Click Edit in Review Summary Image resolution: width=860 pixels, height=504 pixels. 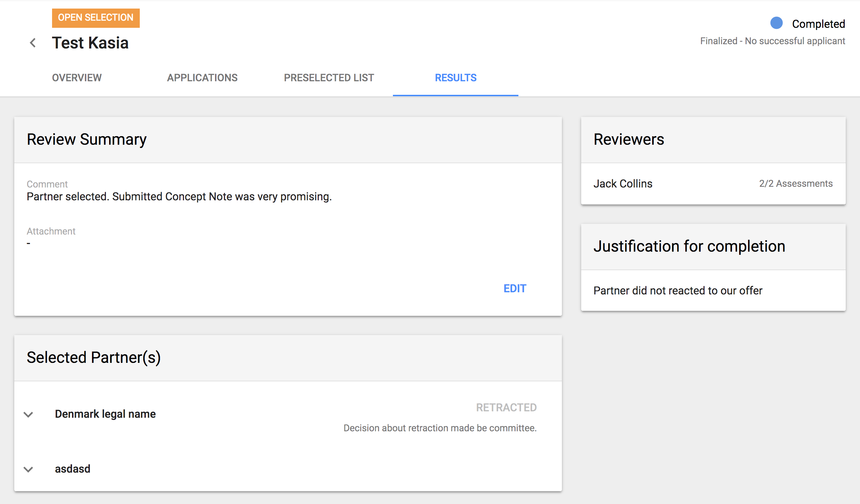(515, 288)
